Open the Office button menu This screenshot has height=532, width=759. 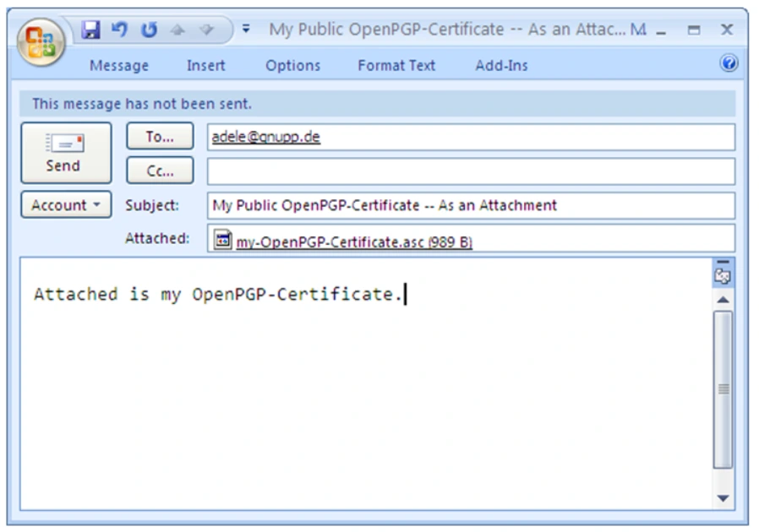coord(41,42)
